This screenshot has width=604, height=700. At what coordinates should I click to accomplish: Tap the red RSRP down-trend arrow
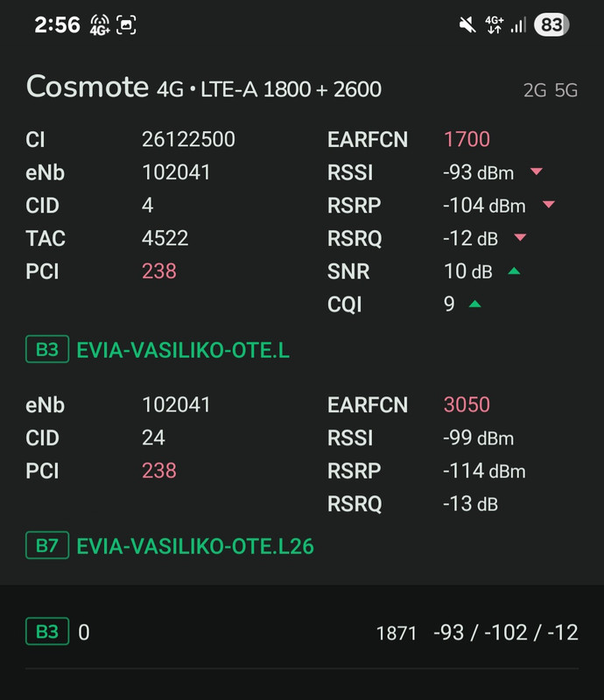click(549, 205)
